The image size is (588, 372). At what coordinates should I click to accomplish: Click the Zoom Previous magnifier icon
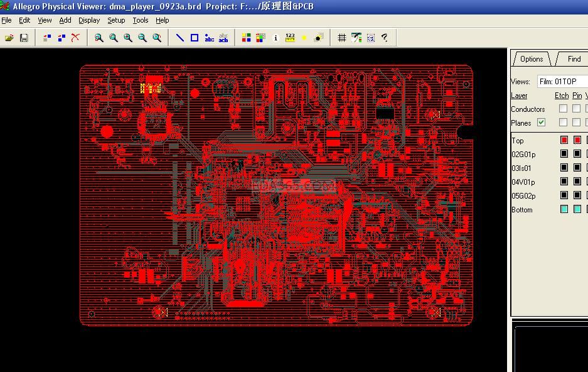[157, 38]
